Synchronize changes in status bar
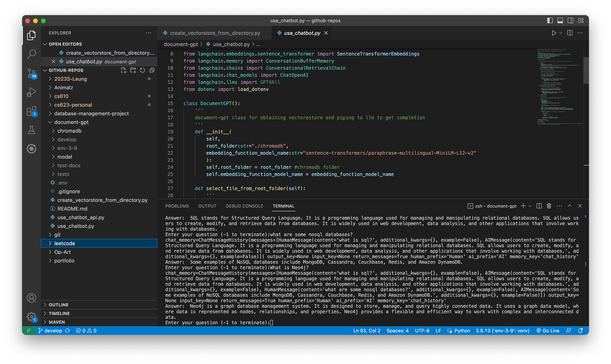 click(x=68, y=331)
